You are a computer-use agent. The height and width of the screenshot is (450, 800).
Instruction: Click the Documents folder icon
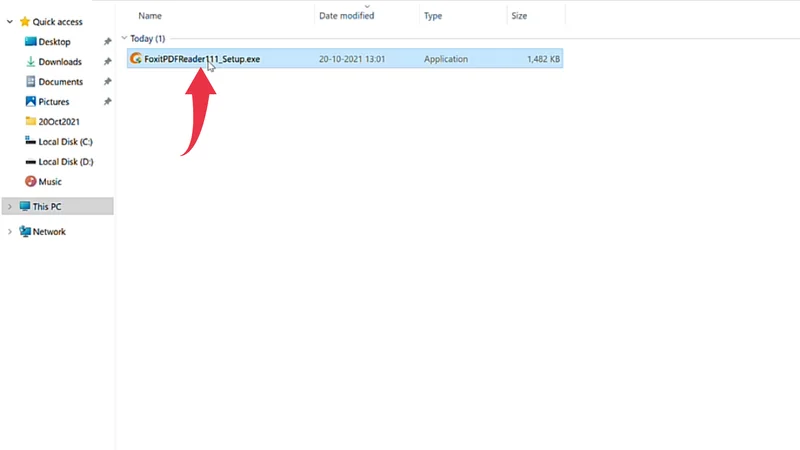(x=30, y=82)
